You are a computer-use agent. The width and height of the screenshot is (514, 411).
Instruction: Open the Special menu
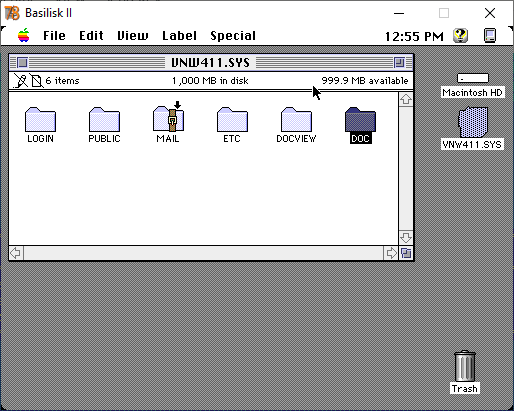[x=233, y=36]
